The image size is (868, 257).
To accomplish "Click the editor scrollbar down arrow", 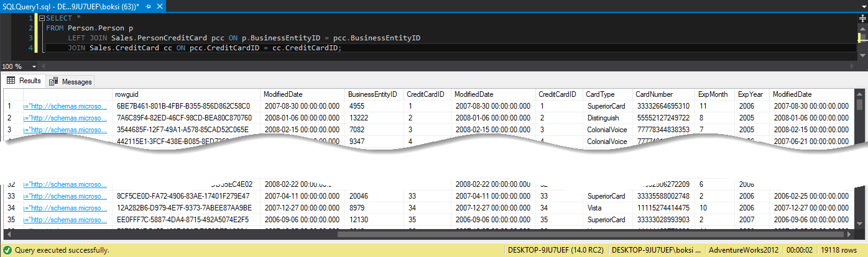I will click(x=861, y=57).
